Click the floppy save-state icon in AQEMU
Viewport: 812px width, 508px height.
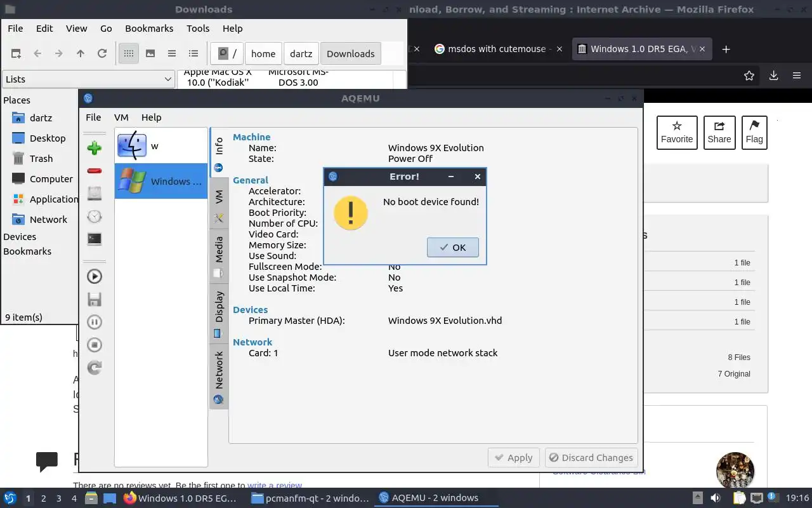tap(95, 299)
